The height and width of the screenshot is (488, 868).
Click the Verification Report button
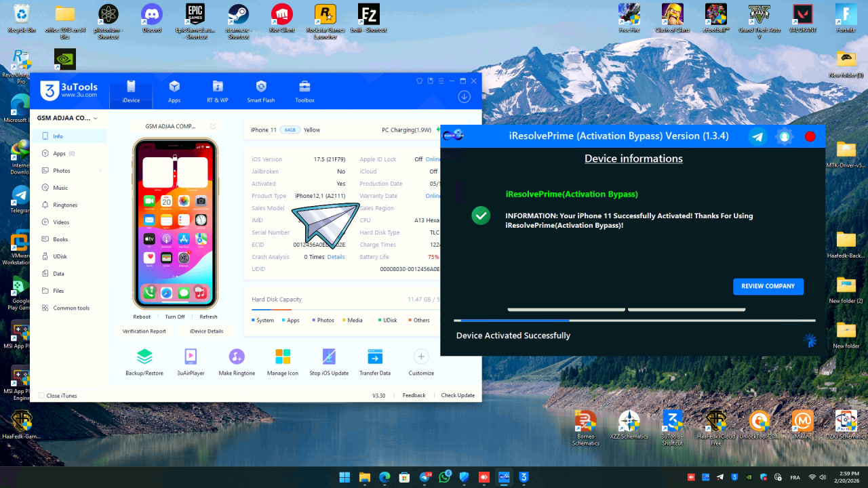pyautogui.click(x=144, y=331)
